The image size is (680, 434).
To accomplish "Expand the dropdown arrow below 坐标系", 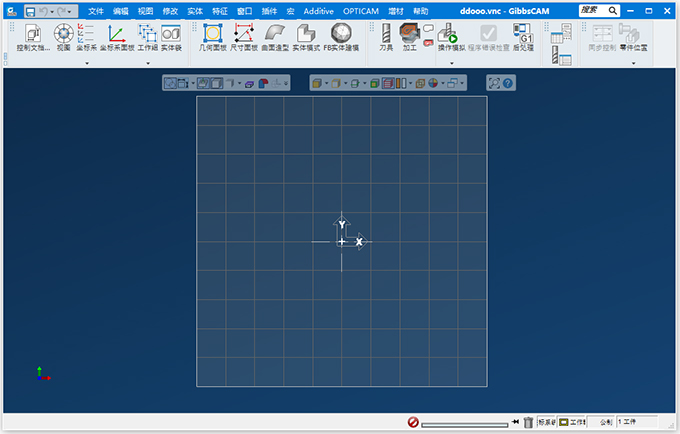I will 87,63.
